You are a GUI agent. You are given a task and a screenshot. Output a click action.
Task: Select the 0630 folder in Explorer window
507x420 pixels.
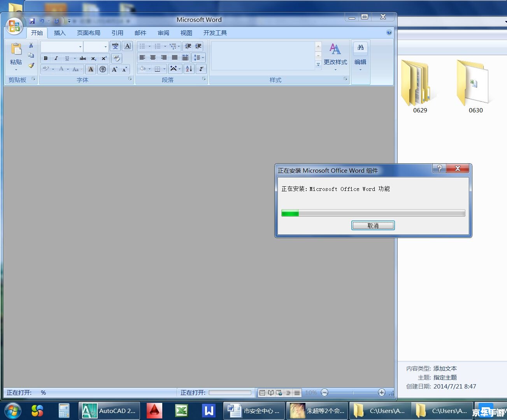click(x=475, y=86)
